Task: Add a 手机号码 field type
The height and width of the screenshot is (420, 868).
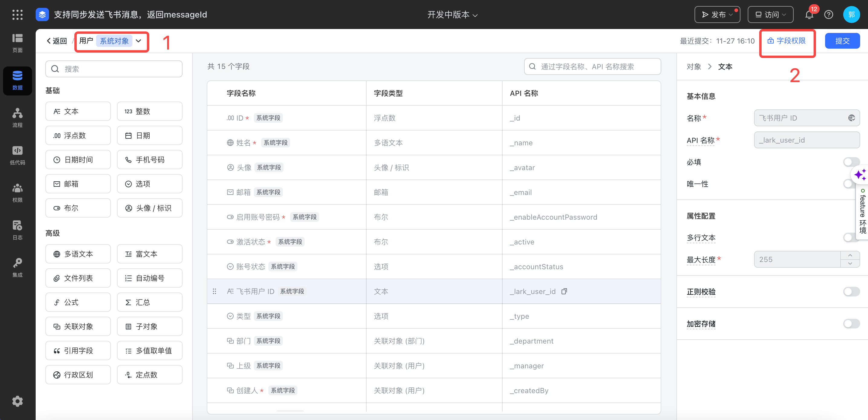Action: pos(150,160)
